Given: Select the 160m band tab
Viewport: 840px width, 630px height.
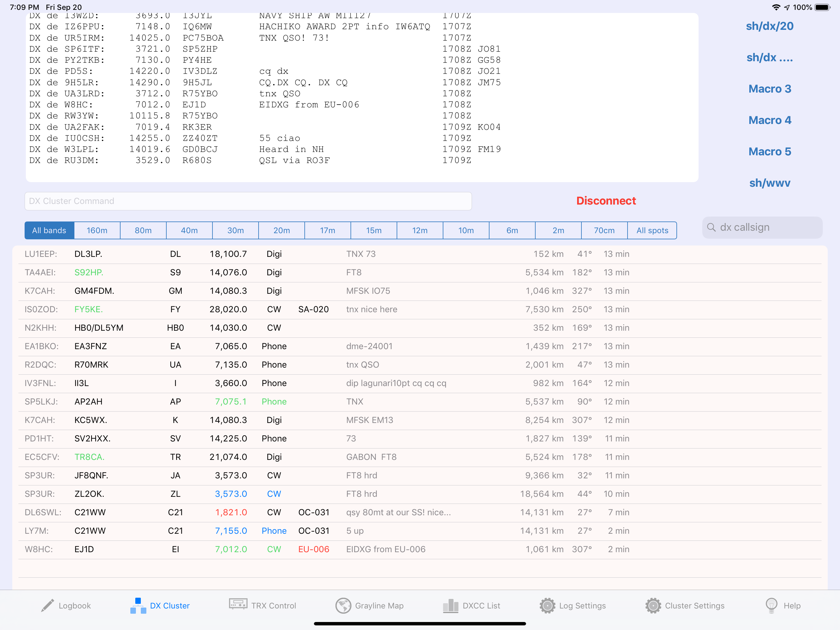Looking at the screenshot, I should coord(97,230).
